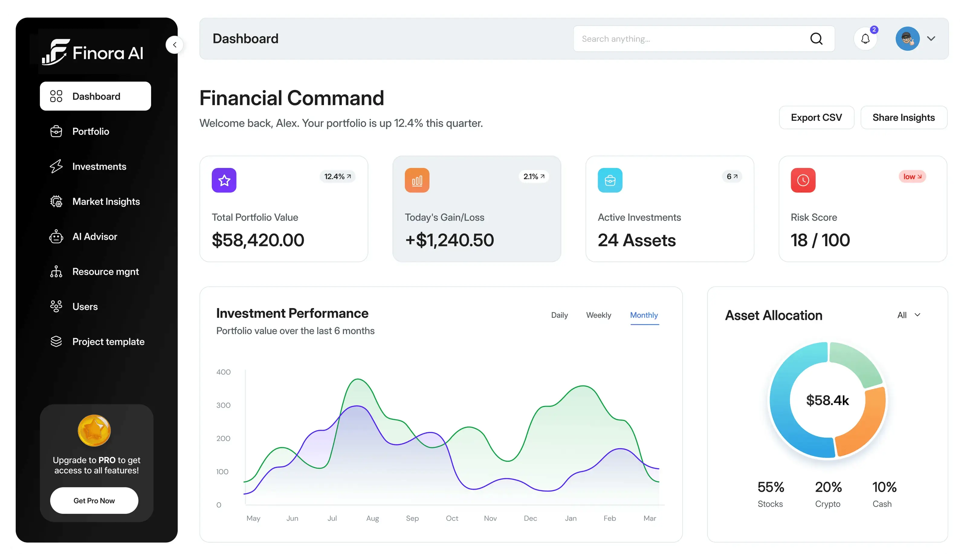
Task: Click the blue briefcase Active Investments icon
Action: point(610,180)
